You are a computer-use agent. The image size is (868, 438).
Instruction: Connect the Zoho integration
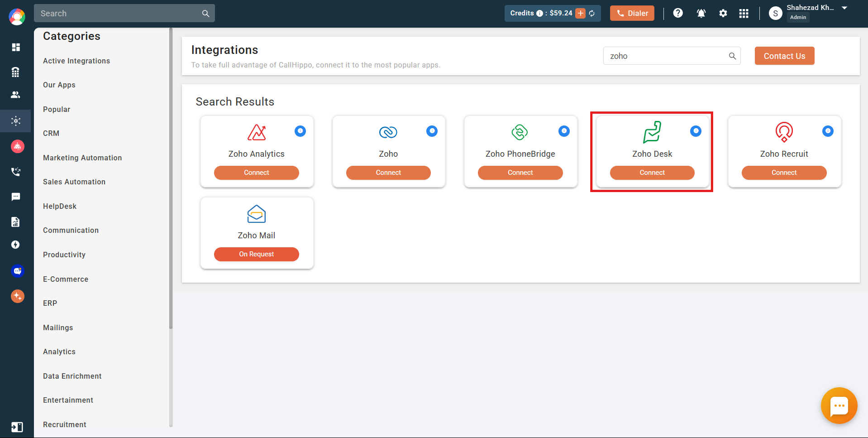388,173
